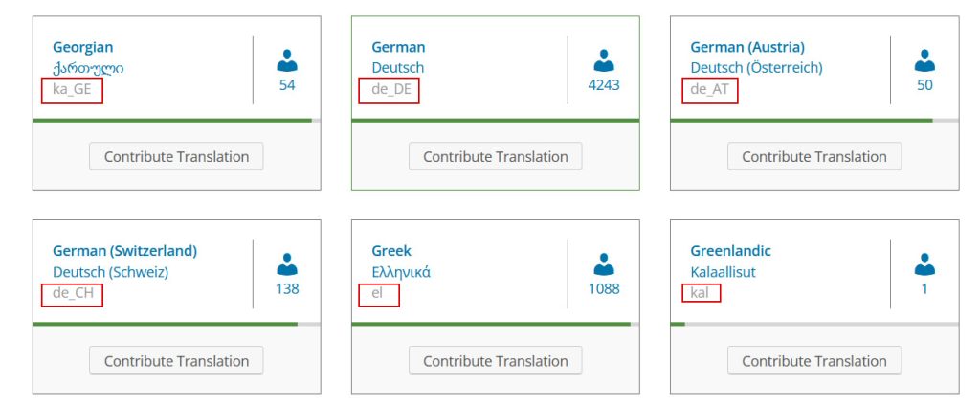Click the contributors icon on Greek card
The width and height of the screenshot is (980, 409).
click(604, 264)
